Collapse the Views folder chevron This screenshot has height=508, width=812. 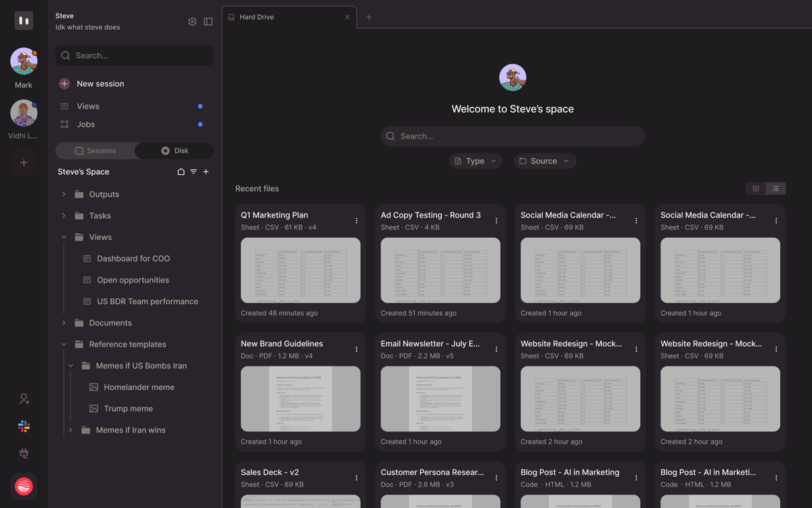pyautogui.click(x=64, y=237)
